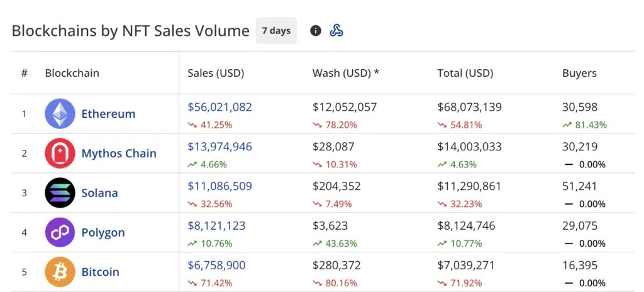Open the Bitcoin blockchain link
Viewport: 644px width, 292px height.
(x=100, y=272)
